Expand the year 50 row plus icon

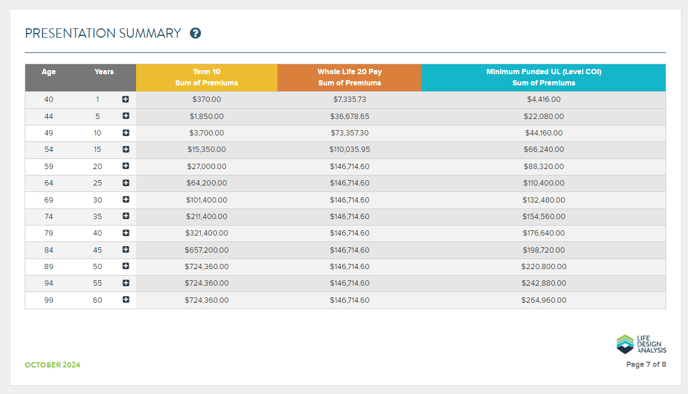[x=125, y=266]
